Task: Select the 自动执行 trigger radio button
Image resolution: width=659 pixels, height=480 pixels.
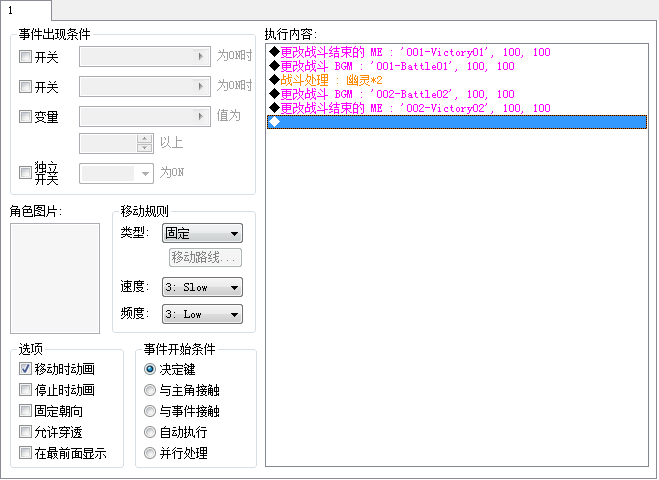Action: 150,432
